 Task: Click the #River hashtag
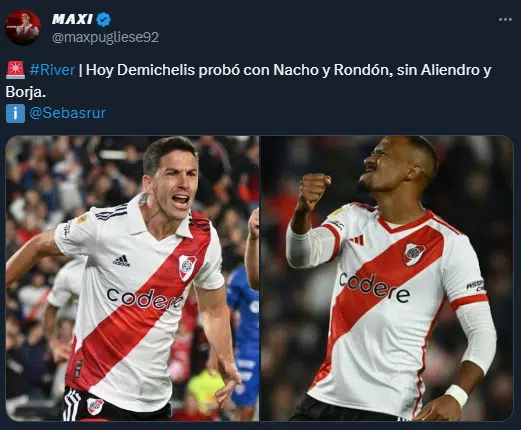[x=52, y=70]
